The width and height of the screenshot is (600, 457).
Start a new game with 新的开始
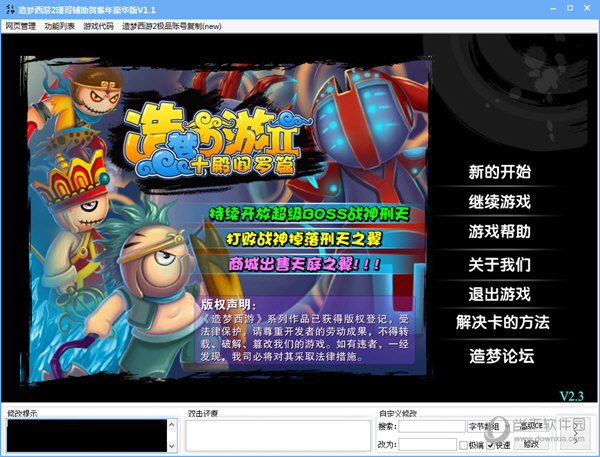click(x=500, y=172)
